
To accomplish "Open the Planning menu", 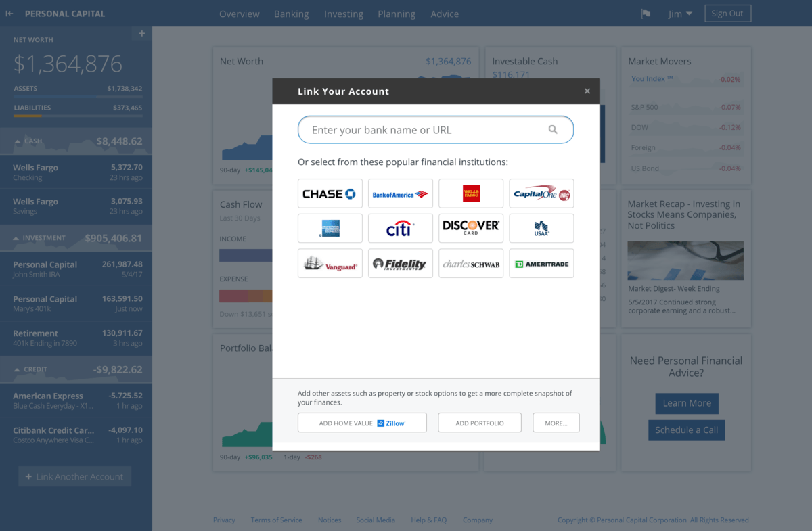I will pos(397,14).
